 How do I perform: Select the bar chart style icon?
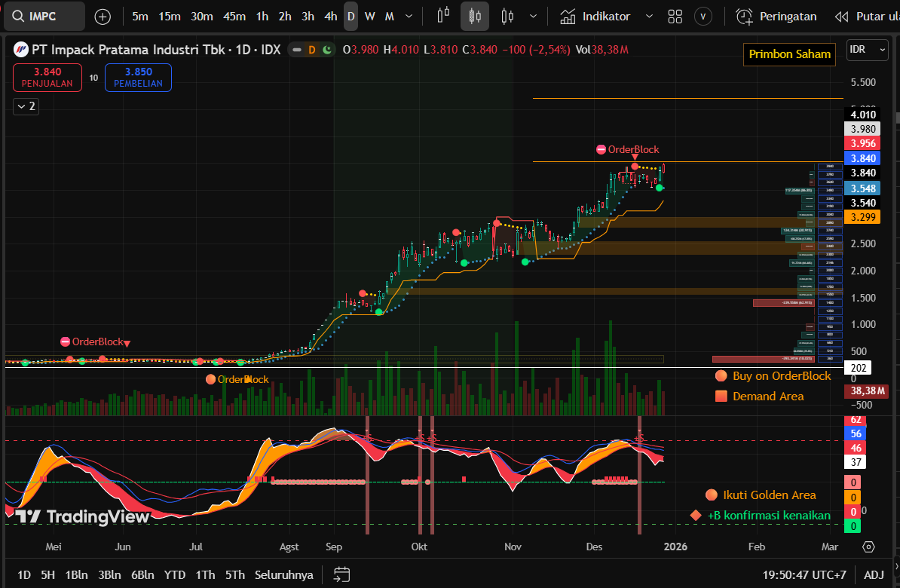[443, 16]
